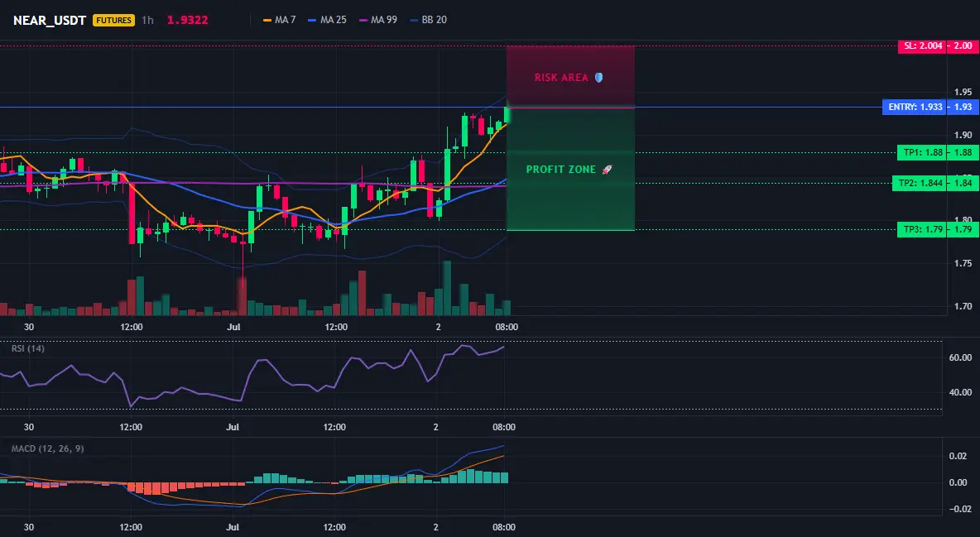Viewport: 980px width, 537px height.
Task: Click the NEAR_USDT symbol title
Action: (x=50, y=20)
